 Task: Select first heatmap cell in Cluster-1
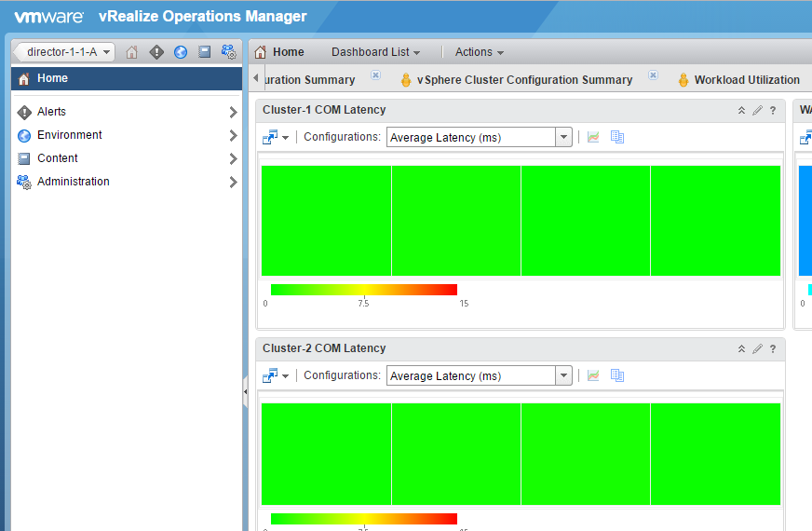(326, 221)
